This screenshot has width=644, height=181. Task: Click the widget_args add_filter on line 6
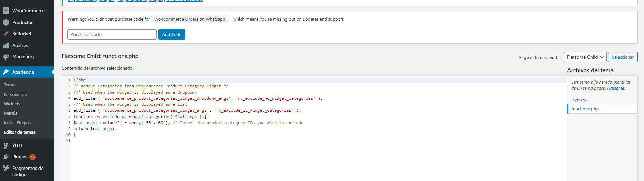[187, 110]
